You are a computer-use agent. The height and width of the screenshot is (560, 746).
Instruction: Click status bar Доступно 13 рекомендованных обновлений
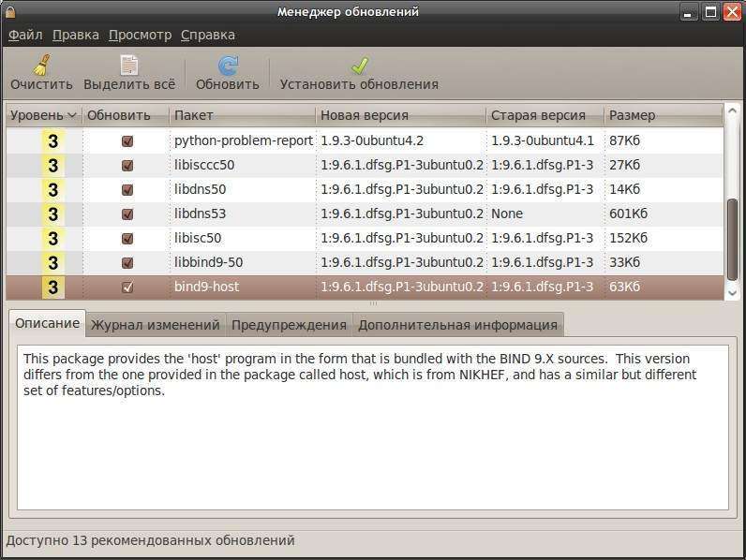pos(150,540)
